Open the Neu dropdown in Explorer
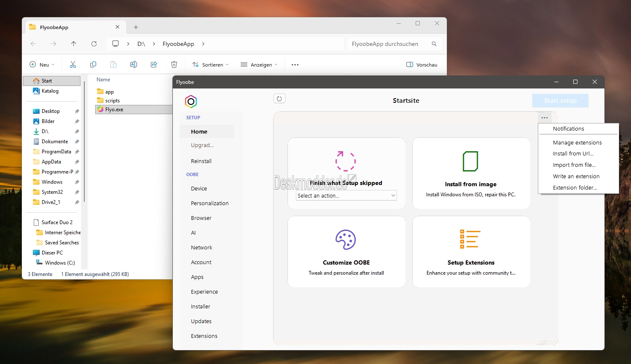The height and width of the screenshot is (364, 631). coord(42,65)
